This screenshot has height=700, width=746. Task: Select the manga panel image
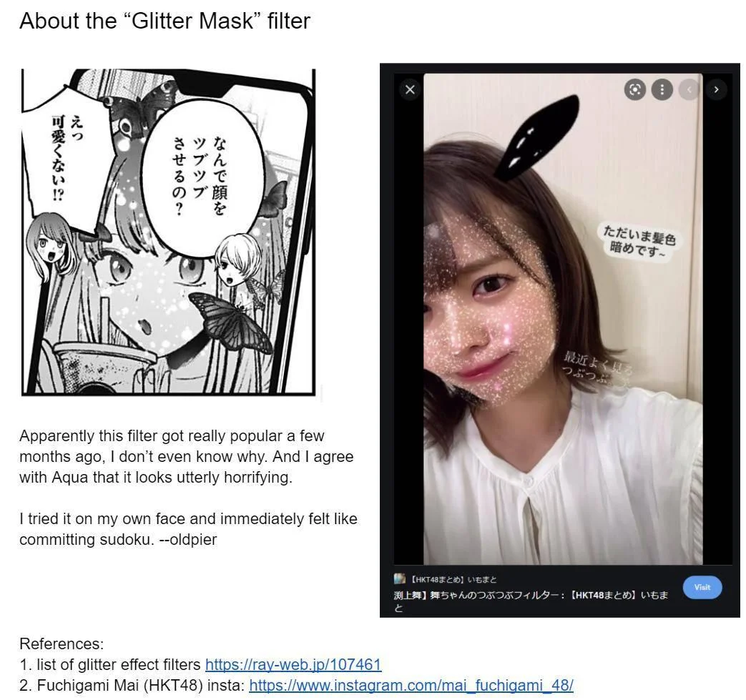click(x=168, y=232)
